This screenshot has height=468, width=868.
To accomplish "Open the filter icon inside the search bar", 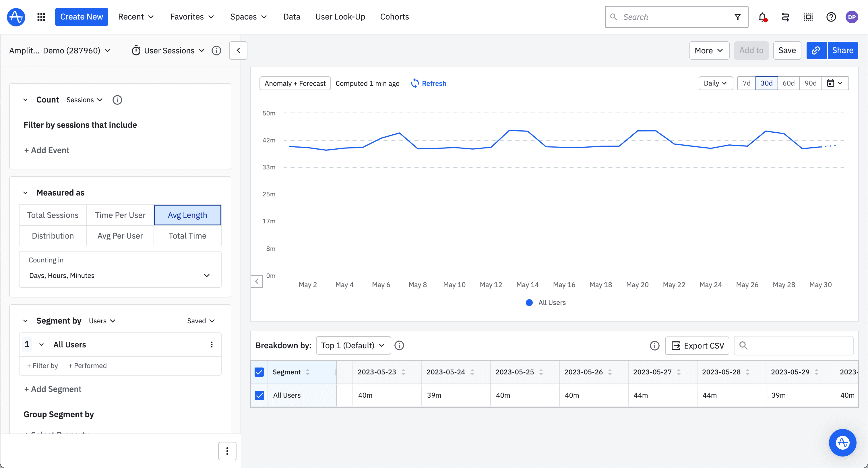I will coord(738,17).
